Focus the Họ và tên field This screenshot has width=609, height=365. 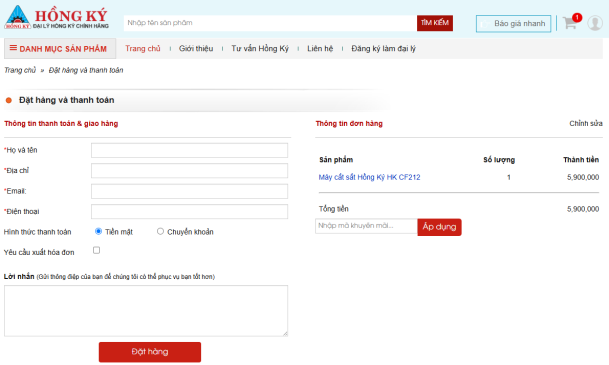(190, 150)
